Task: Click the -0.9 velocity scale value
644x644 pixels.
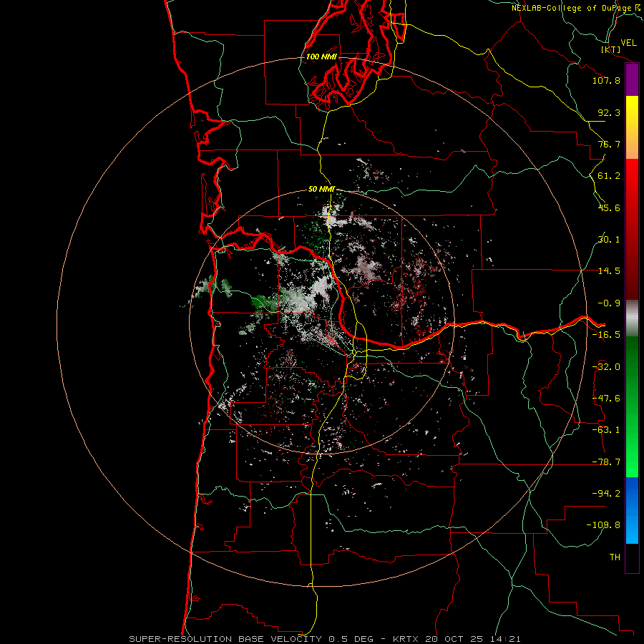Action: 609,303
